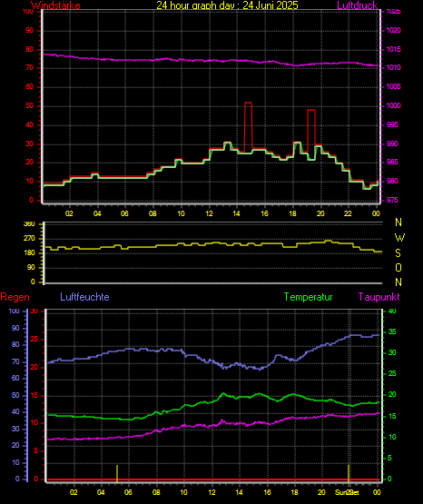The width and height of the screenshot is (423, 504).
Task: Click the 08 hour label under the temperature graph
Action: pyautogui.click(x=156, y=492)
